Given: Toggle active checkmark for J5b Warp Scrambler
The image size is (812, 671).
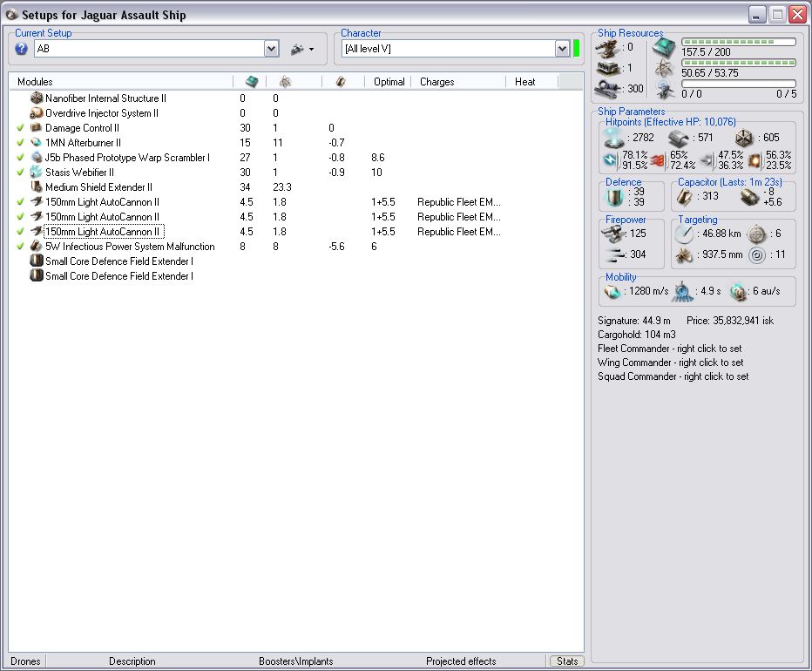Looking at the screenshot, I should [x=20, y=158].
